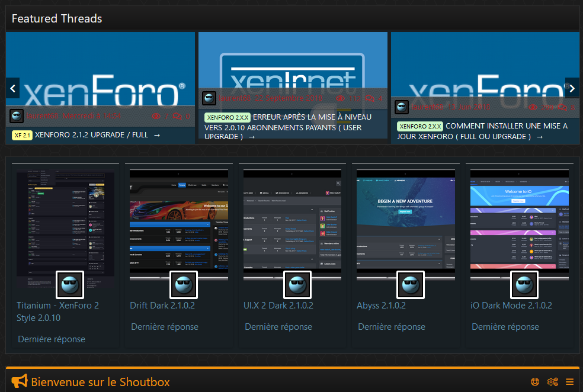Screen dimensions: 583x392
Task: Open 'Comment installer une mise à jour XenForo' thread
Action: tap(482, 131)
